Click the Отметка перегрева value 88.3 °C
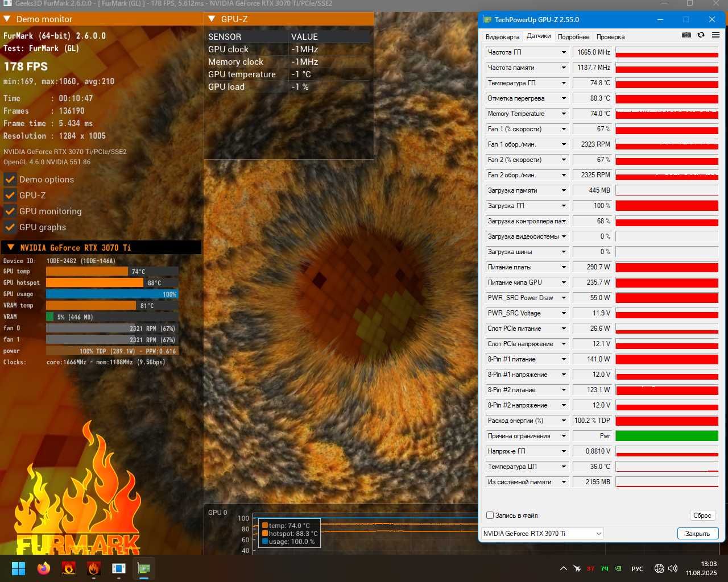Viewport: 728px width, 582px height. [x=592, y=98]
